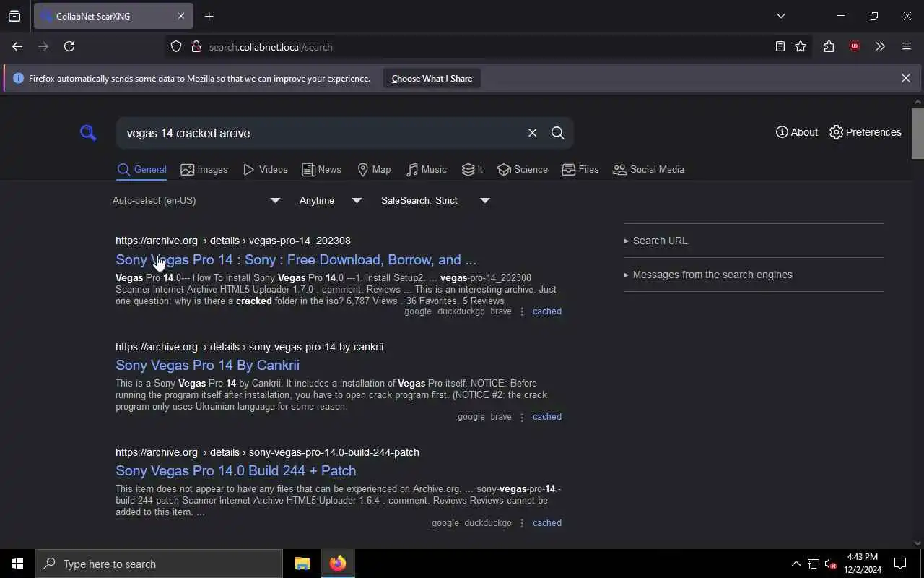This screenshot has width=924, height=578.
Task: Reload the page
Action: tap(69, 46)
